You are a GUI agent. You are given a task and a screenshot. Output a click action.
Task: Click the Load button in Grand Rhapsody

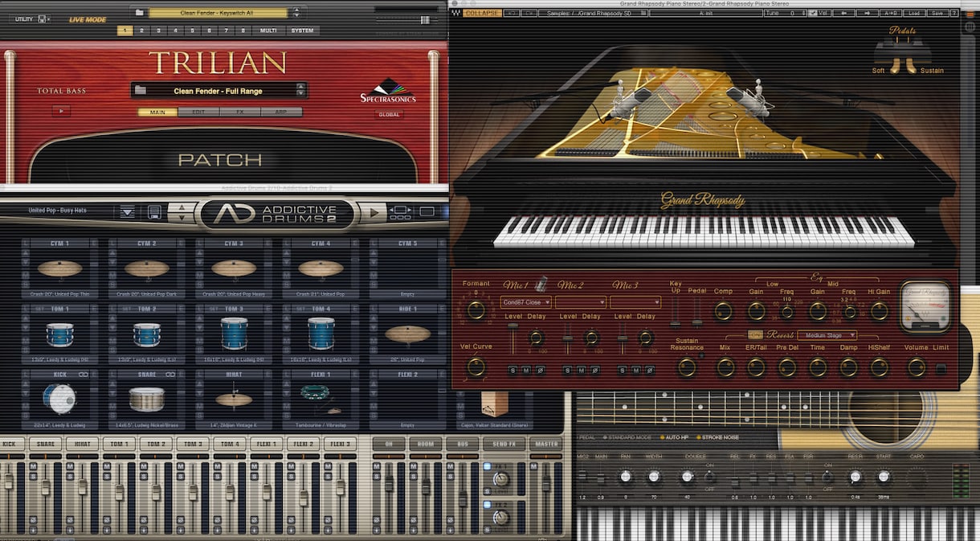914,13
